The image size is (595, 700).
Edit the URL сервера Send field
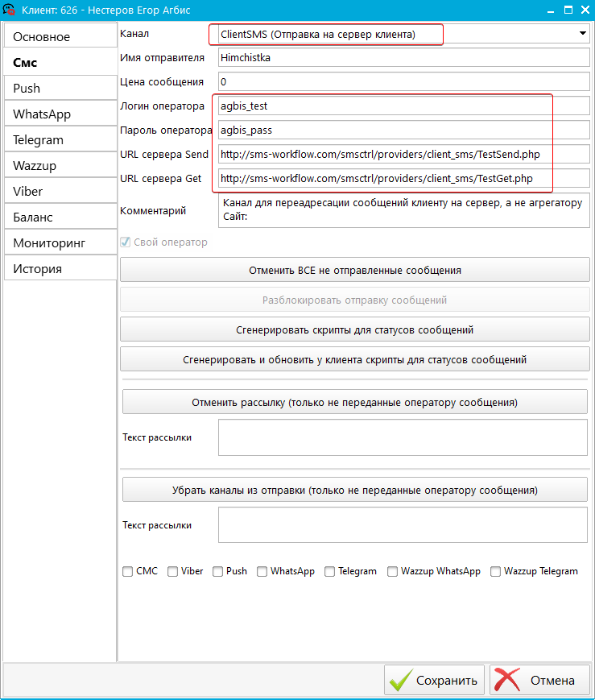tap(404, 154)
